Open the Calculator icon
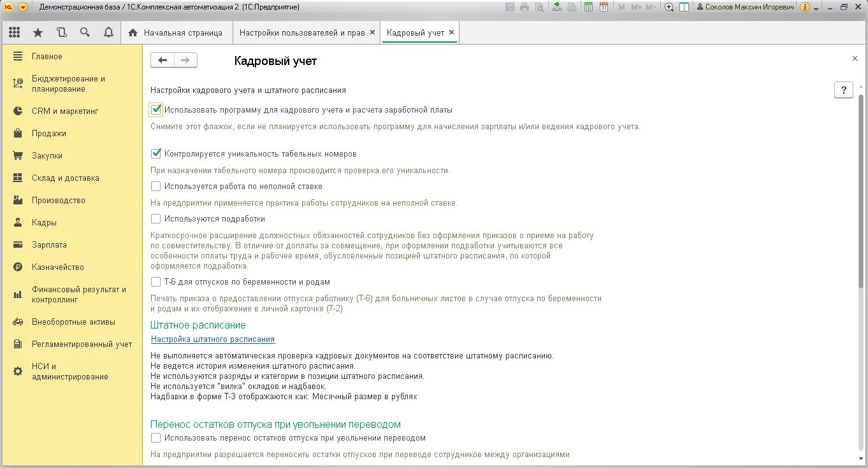 [588, 7]
